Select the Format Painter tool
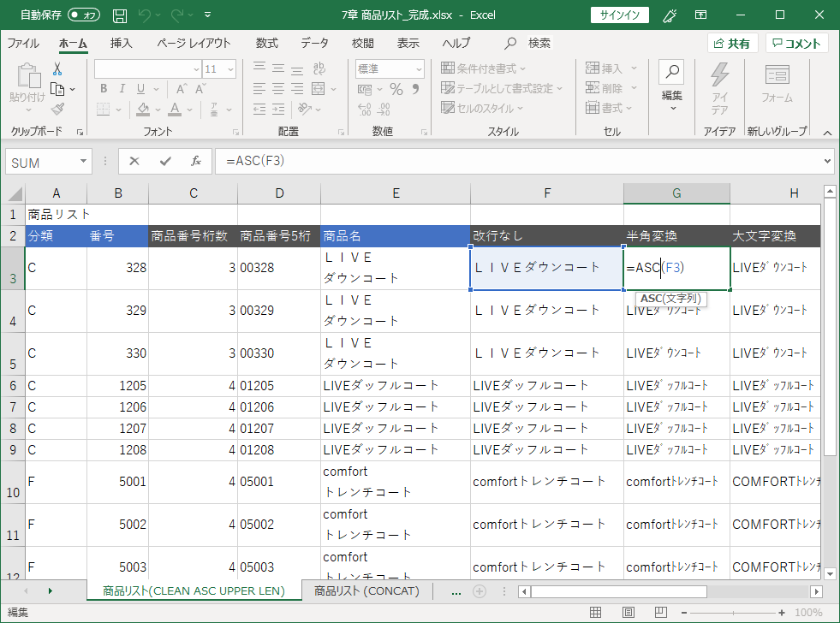 click(x=57, y=107)
